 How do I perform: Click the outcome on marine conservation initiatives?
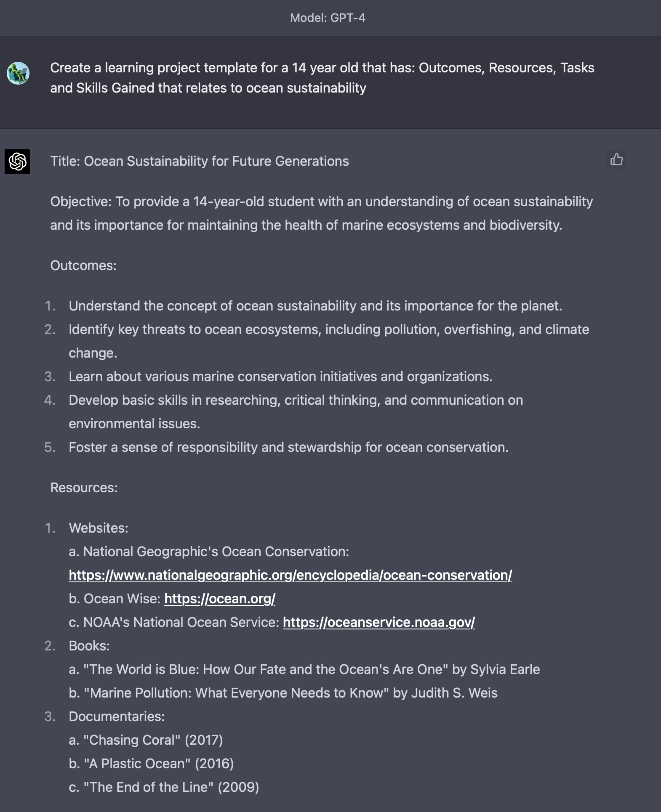[x=280, y=377]
